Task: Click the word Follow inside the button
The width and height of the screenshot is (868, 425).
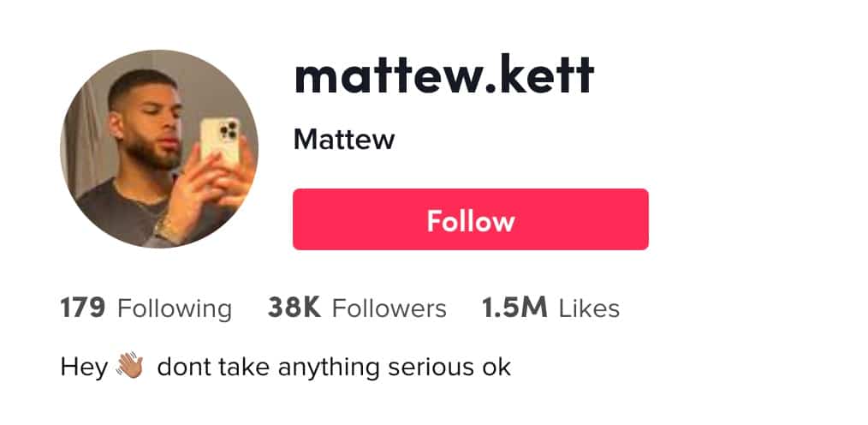Action: point(471,221)
